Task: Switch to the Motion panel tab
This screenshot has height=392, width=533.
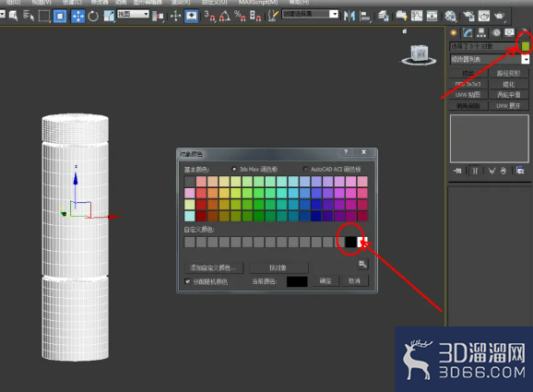Action: (496, 33)
